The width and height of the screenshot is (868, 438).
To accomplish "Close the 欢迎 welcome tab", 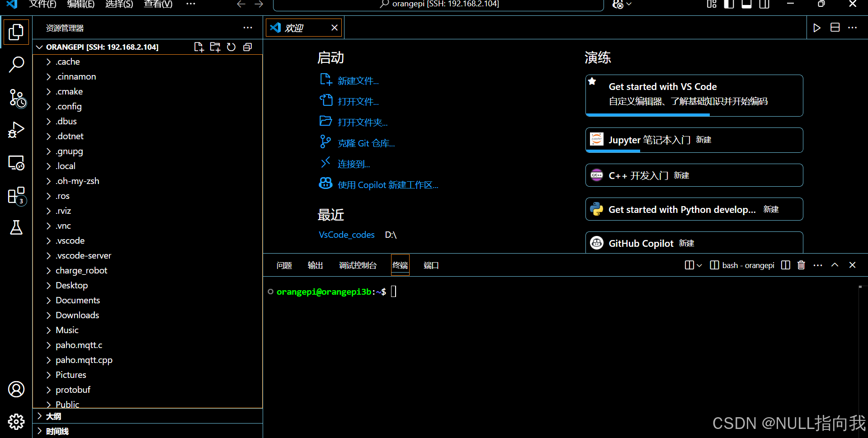I will 335,28.
